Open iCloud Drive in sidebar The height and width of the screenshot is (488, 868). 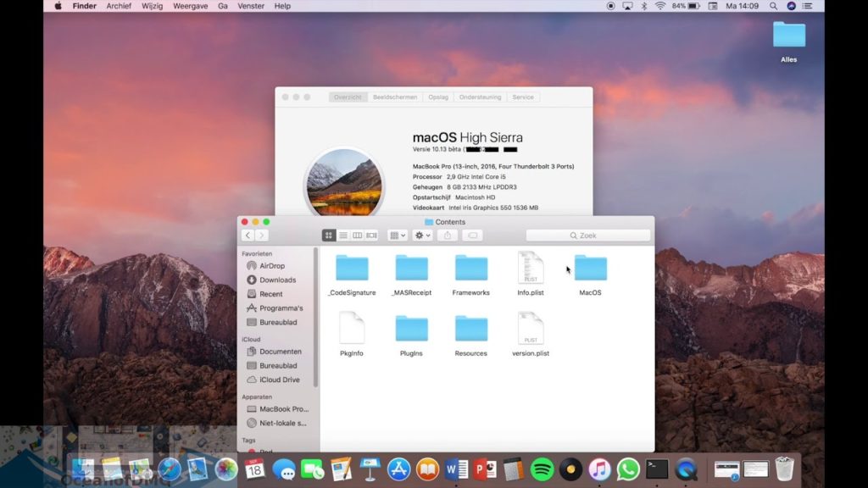[274, 380]
